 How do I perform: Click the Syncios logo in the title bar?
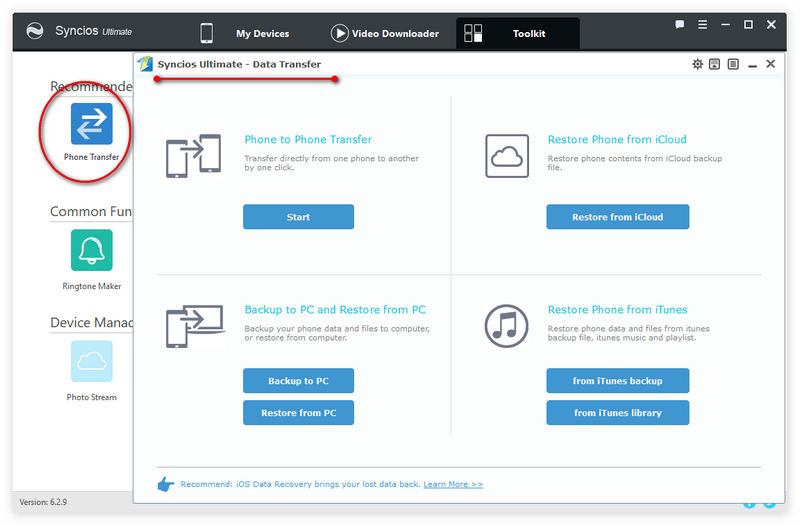point(35,31)
